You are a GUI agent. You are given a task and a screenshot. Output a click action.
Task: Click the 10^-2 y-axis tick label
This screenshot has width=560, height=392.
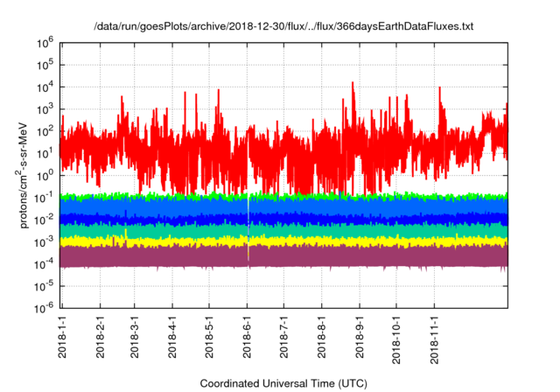[44, 220]
